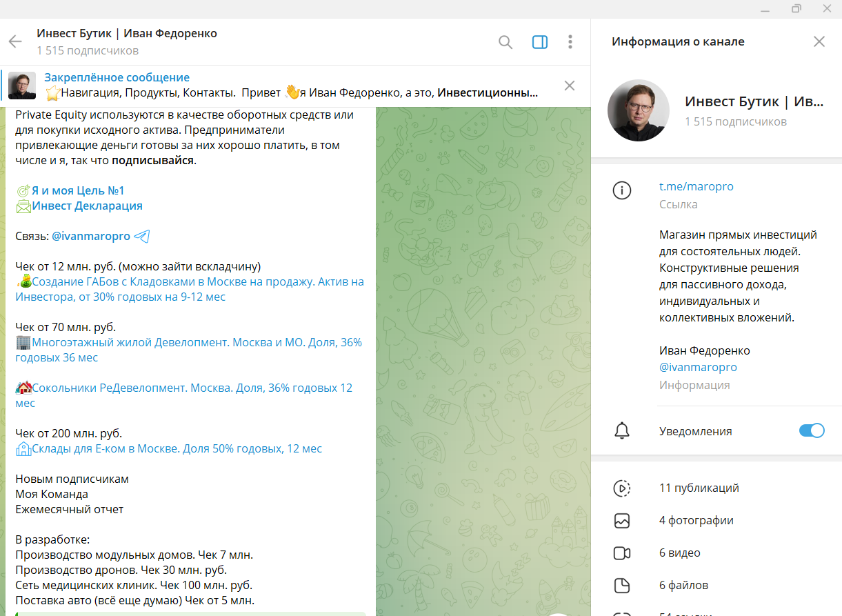The image size is (842, 616).
Task: Dismiss the pinned message bar
Action: pyautogui.click(x=570, y=86)
